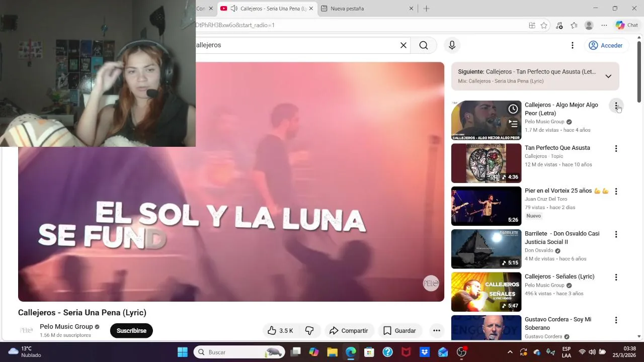Viewport: 644px width, 362px height.
Task: Save video with the Guardar button
Action: [399, 330]
